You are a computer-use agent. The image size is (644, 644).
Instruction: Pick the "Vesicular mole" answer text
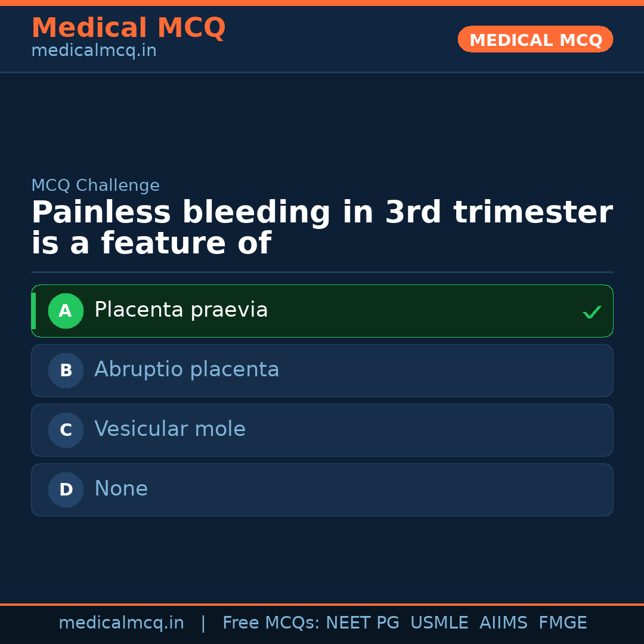[x=170, y=429]
